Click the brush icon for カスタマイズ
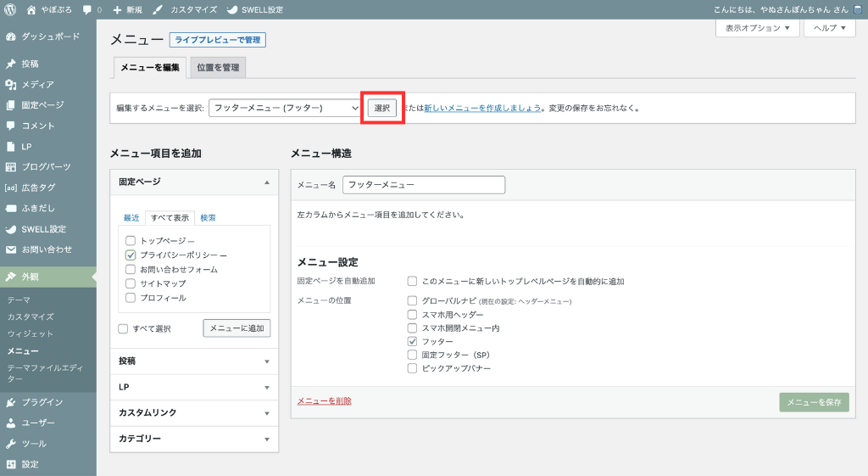 pos(159,10)
